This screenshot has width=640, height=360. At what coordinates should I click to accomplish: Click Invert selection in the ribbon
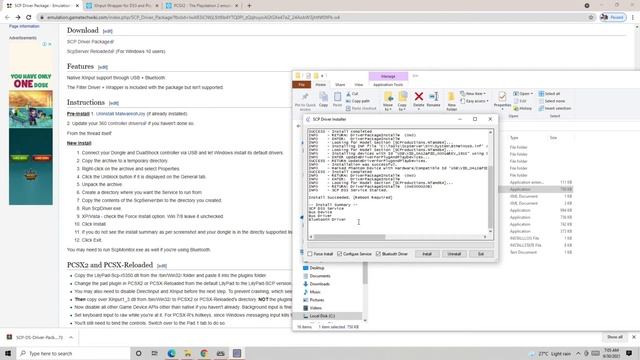tap(555, 109)
